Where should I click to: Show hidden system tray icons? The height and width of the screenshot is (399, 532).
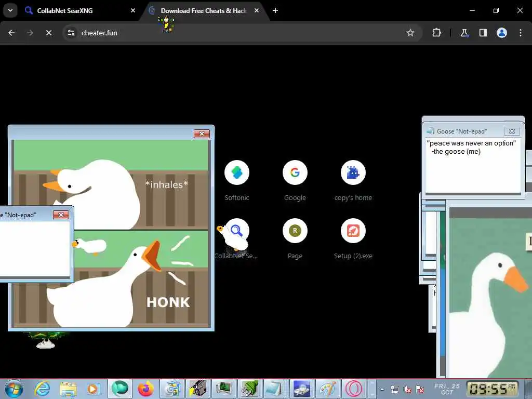382,389
